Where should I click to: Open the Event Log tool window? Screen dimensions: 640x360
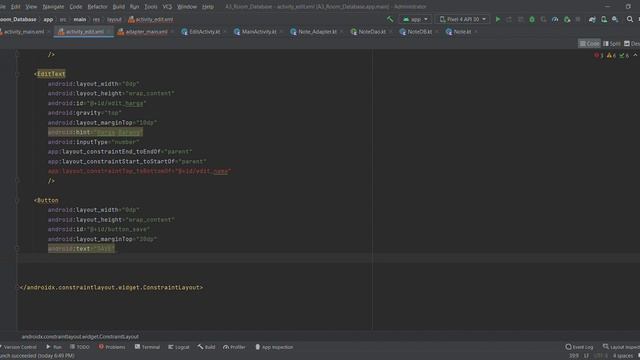click(x=579, y=347)
